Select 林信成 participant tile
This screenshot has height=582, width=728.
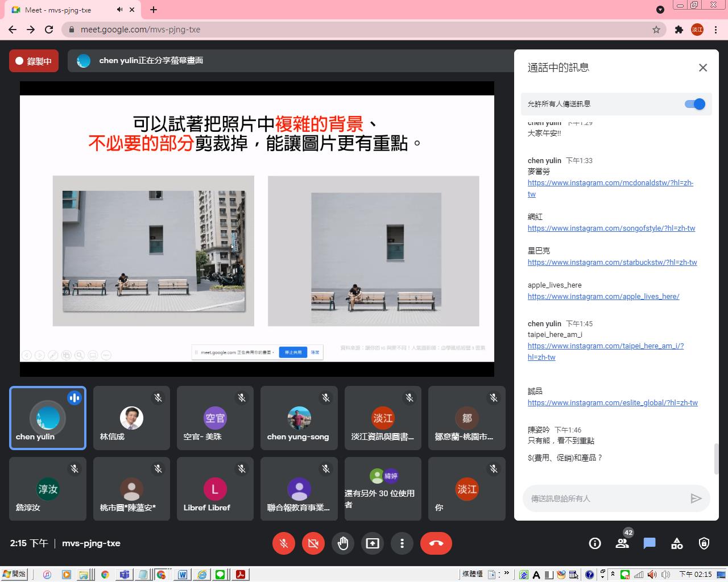(131, 418)
